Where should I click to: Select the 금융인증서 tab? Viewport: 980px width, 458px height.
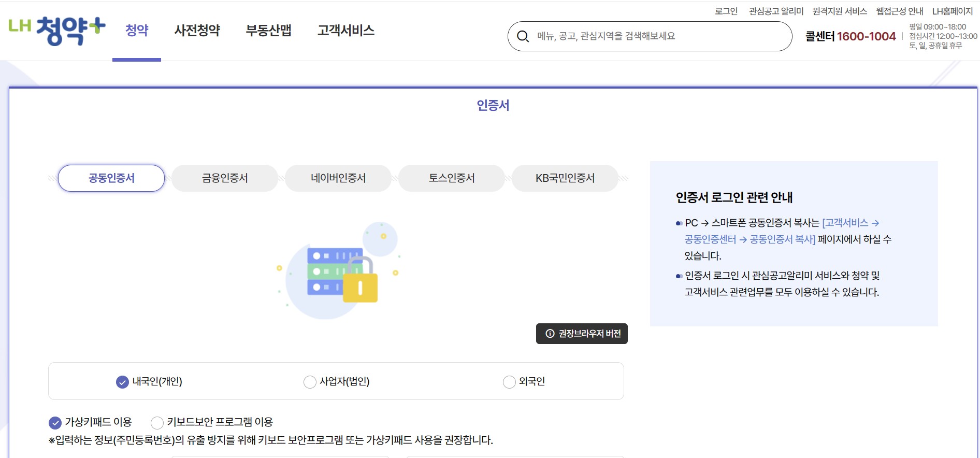225,178
